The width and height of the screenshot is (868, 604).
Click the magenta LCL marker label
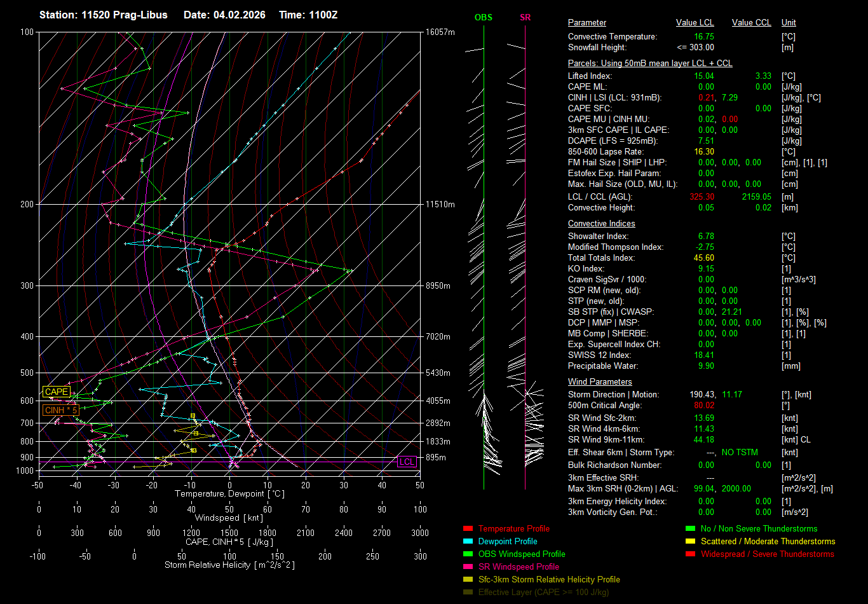pos(407,462)
